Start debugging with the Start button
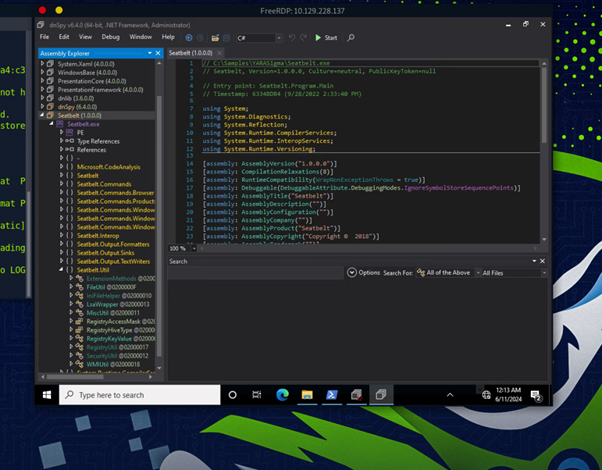The image size is (602, 470). click(326, 38)
